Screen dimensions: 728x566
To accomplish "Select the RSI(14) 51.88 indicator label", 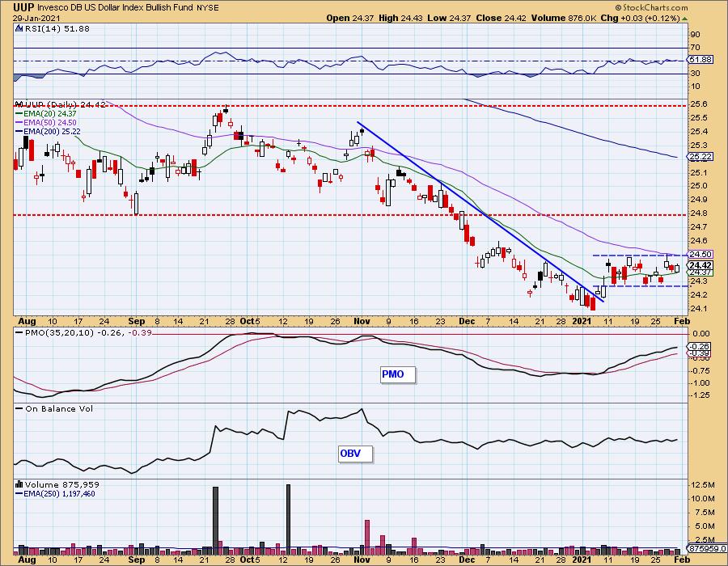I will [x=57, y=28].
